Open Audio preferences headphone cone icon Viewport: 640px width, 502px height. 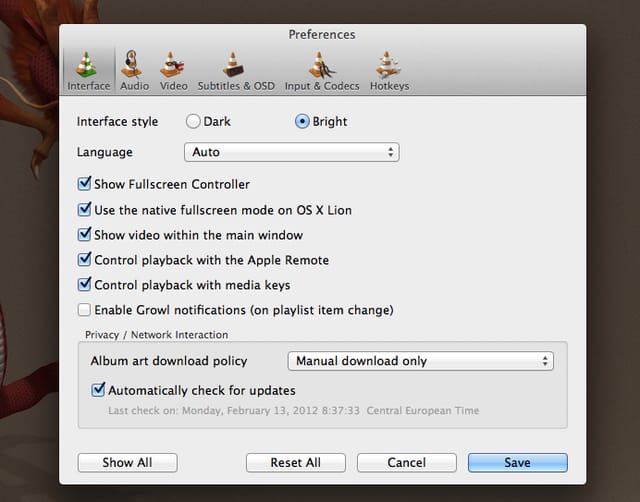(132, 64)
